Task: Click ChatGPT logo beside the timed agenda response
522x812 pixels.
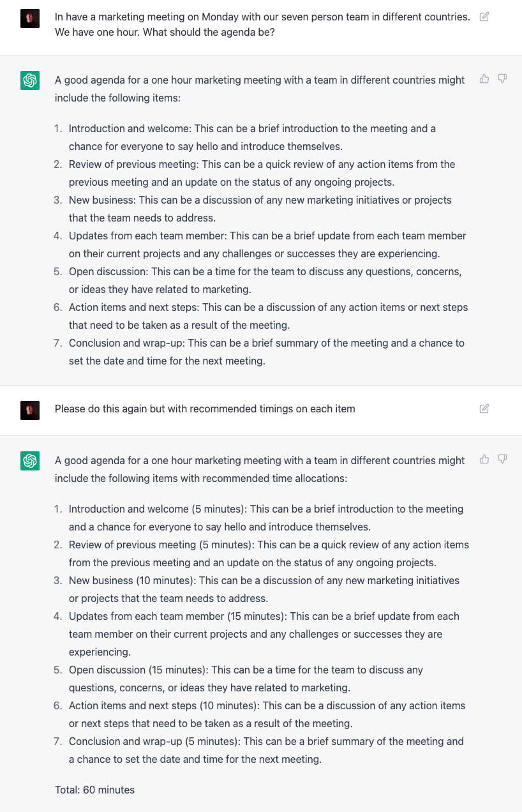Action: (x=30, y=461)
